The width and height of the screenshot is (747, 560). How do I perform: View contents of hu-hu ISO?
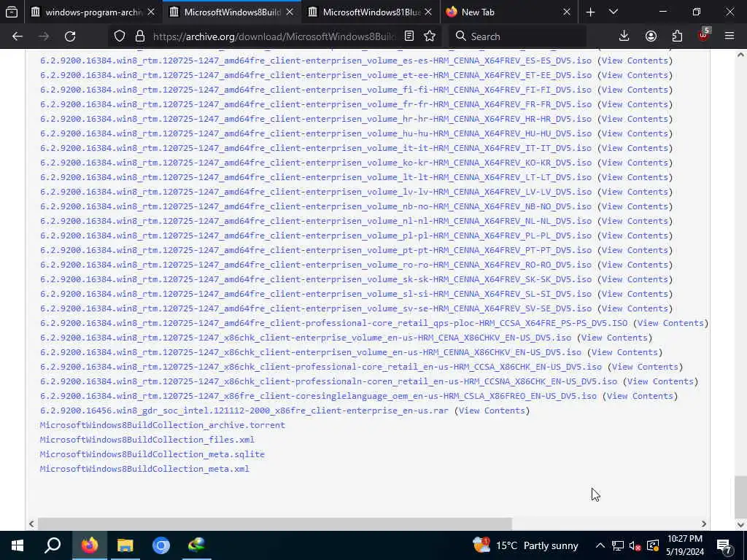(635, 133)
